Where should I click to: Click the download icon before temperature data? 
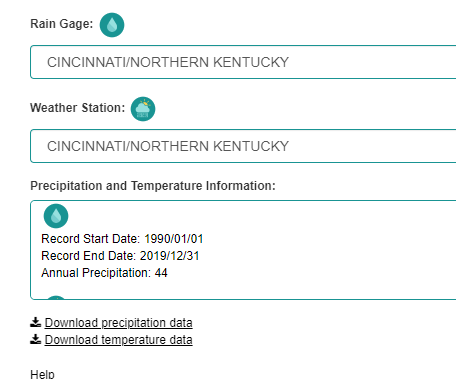35,339
